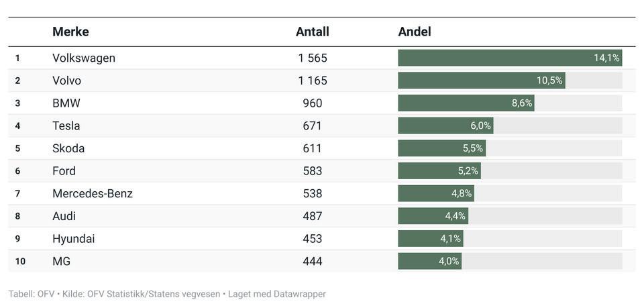This screenshot has width=644, height=308.
Task: Click the Mercedes-Benz brand cell
Action: coord(93,194)
